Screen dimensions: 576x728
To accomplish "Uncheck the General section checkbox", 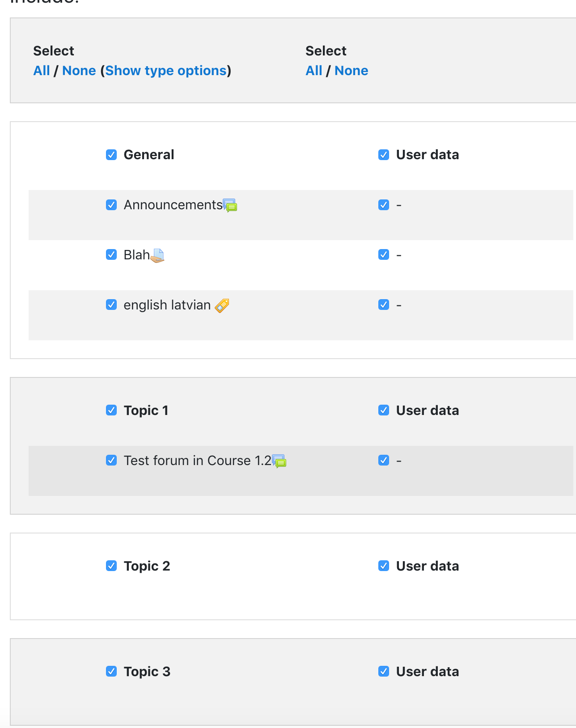I will tap(111, 155).
